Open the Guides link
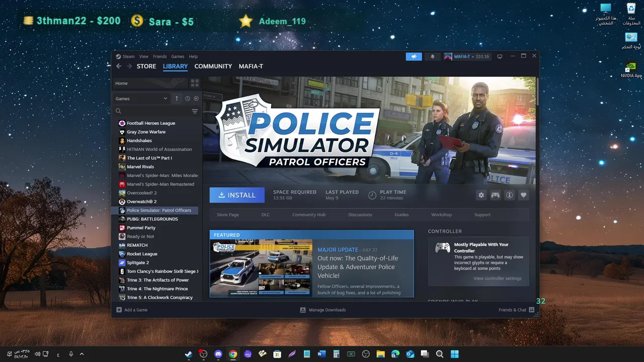The width and height of the screenshot is (644, 362). 401,215
